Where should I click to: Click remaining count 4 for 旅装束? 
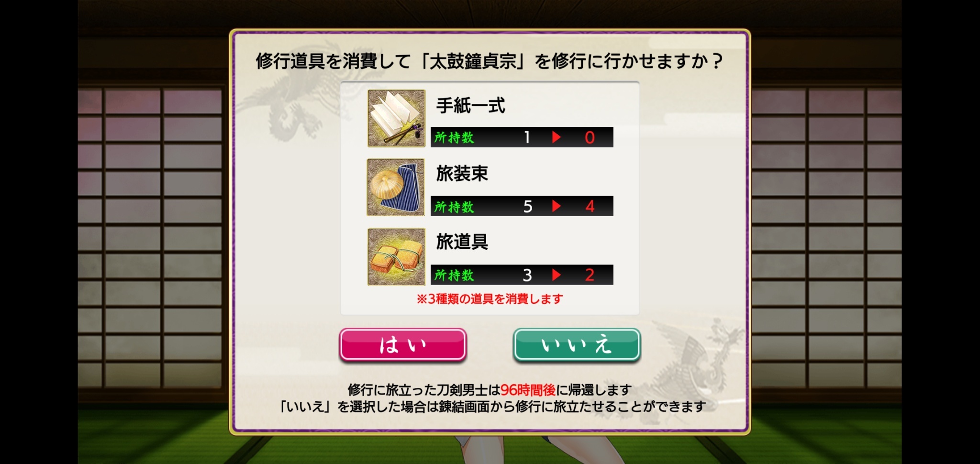pos(590,207)
